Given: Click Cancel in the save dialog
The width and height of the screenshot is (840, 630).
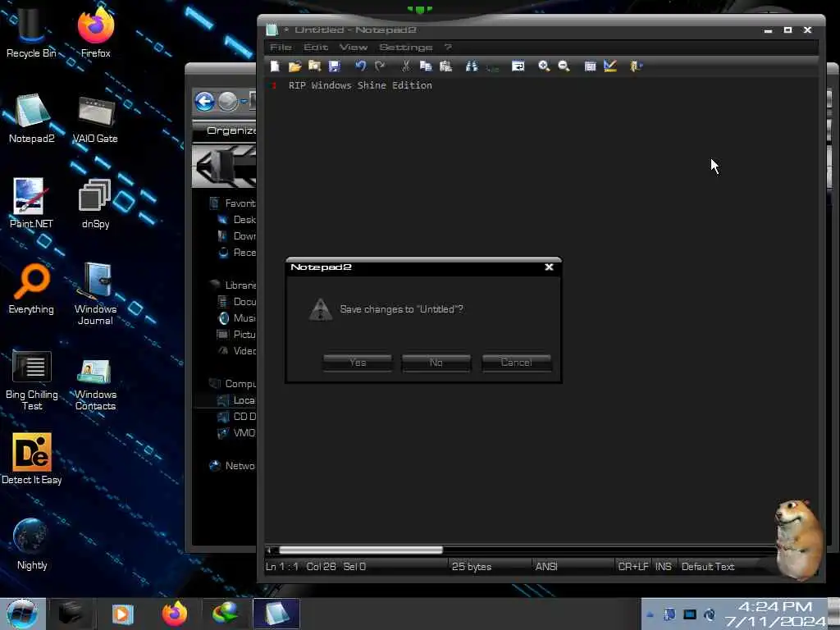Looking at the screenshot, I should click(517, 363).
